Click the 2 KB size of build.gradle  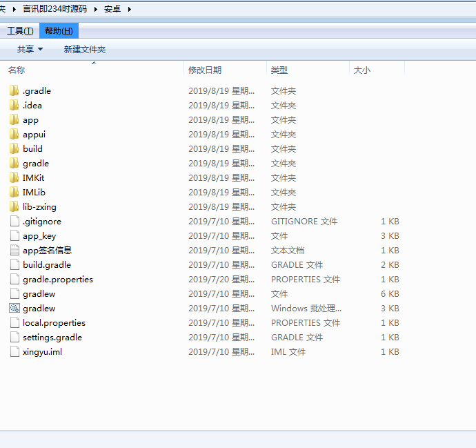pos(390,265)
